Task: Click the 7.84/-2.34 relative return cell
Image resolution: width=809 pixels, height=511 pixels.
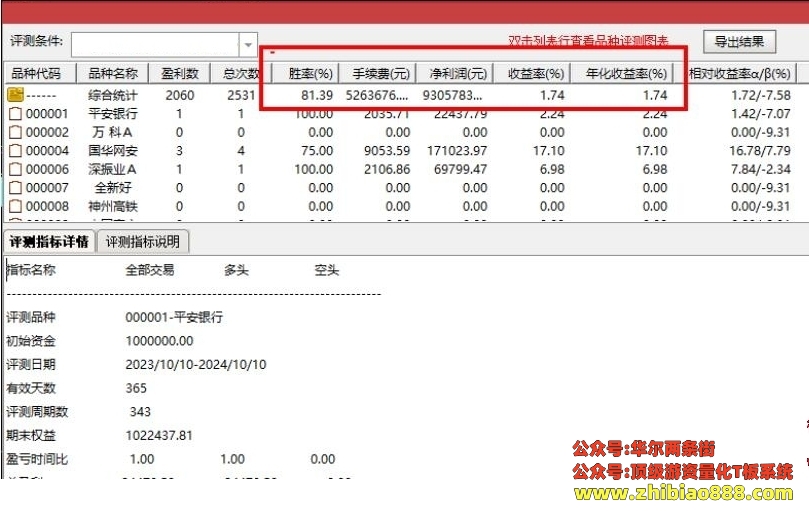Action: tap(761, 169)
